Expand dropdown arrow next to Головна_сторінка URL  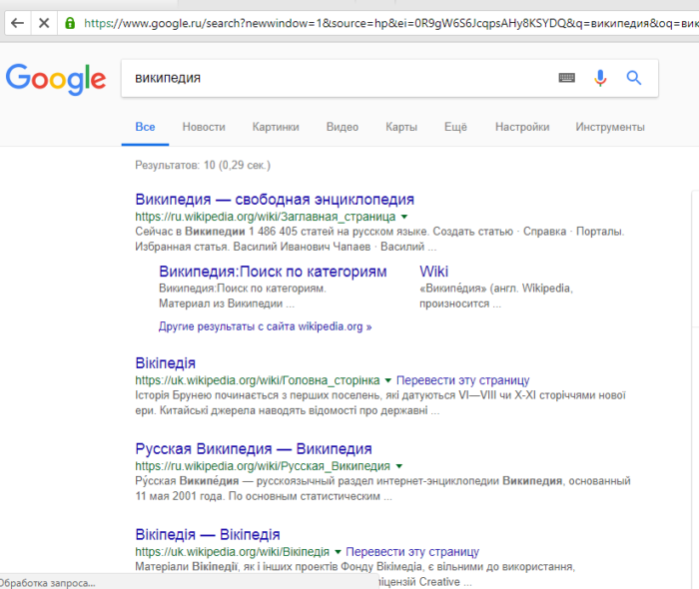pos(388,380)
